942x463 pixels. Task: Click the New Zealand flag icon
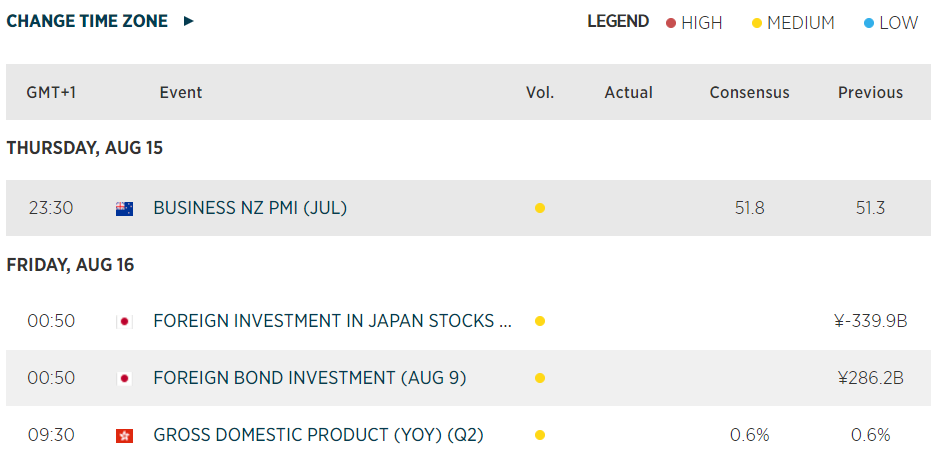[125, 209]
